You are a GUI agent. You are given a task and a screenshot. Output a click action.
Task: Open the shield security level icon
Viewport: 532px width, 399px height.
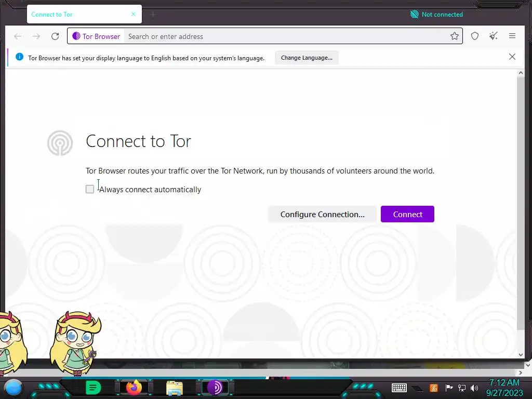click(475, 36)
